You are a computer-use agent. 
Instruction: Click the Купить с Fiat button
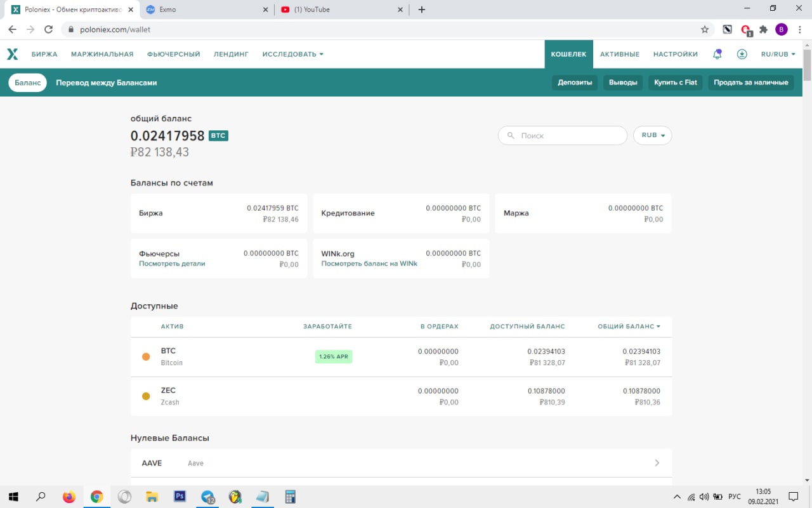click(x=676, y=83)
